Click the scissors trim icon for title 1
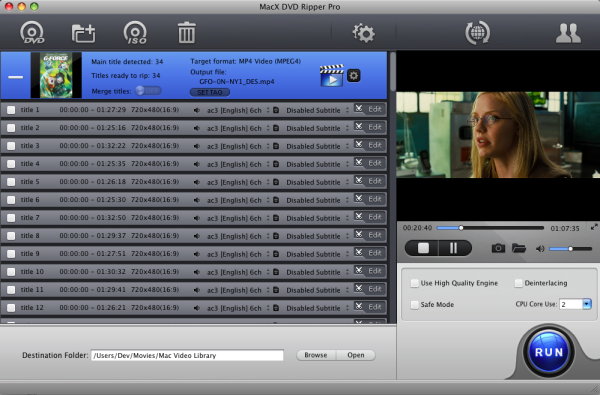Viewport: 600px width, 395px height. point(359,109)
